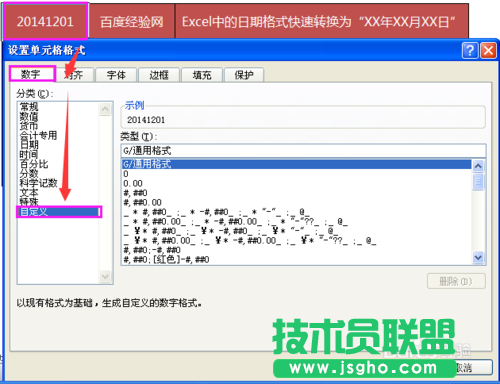Switch to the 填充 tab
The width and height of the screenshot is (500, 384).
tap(202, 75)
